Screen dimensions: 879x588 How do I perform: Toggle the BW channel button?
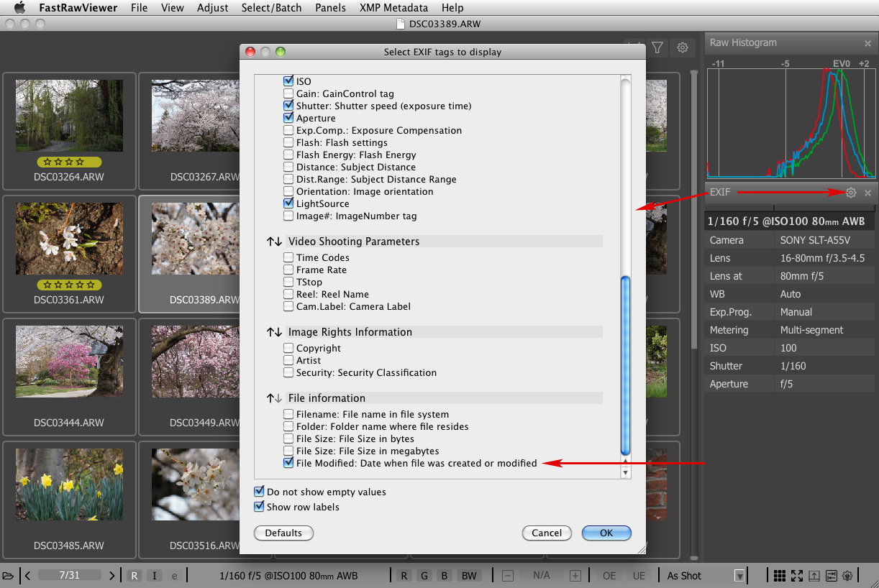click(x=469, y=576)
